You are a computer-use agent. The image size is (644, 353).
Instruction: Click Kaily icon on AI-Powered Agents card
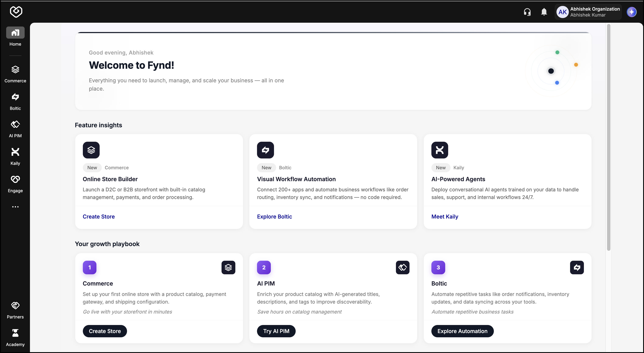tap(439, 150)
